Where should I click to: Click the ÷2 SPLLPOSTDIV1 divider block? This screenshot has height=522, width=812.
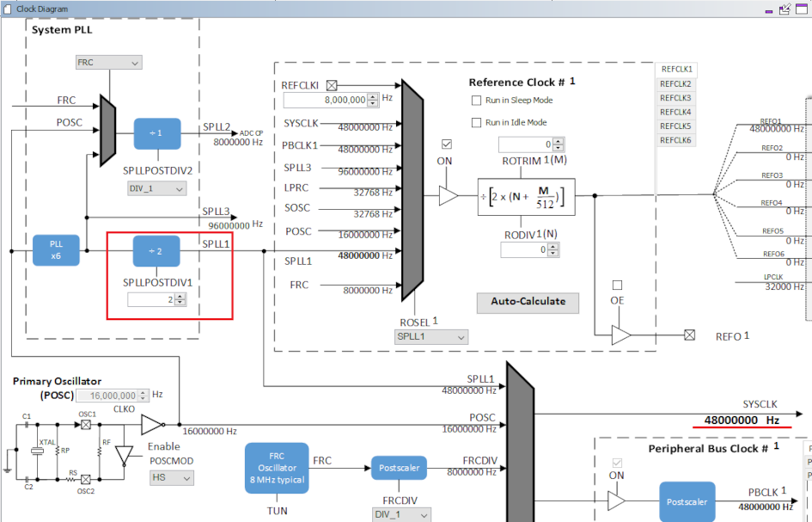click(x=156, y=251)
